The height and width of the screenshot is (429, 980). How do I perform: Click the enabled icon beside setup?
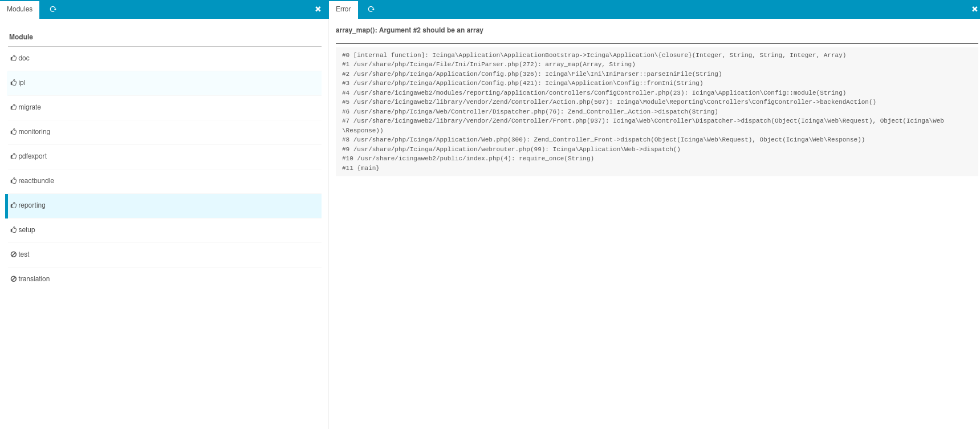click(14, 230)
